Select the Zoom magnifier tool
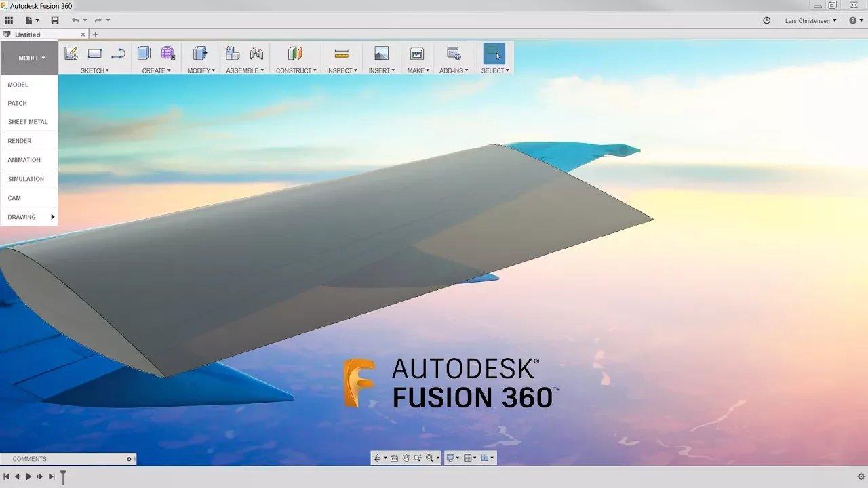The height and width of the screenshot is (488, 868). [x=418, y=458]
